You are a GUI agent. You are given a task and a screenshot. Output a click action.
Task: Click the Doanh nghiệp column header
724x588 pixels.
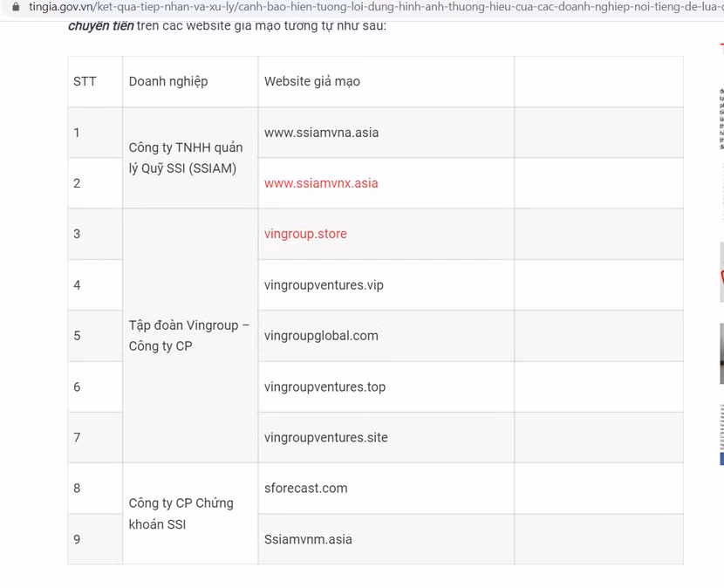point(190,82)
